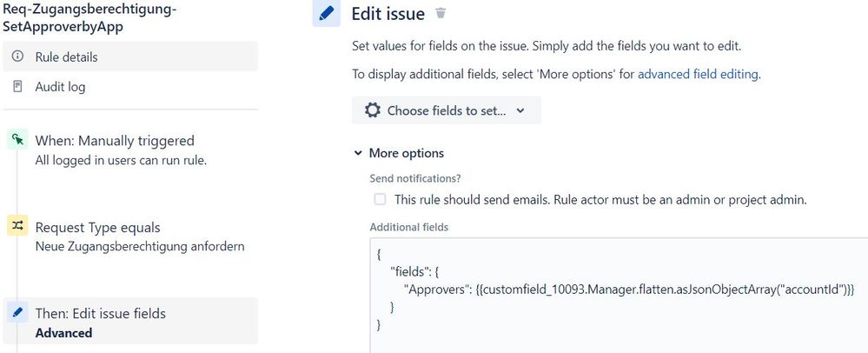Open the Choose fields to set dropdown

[447, 110]
